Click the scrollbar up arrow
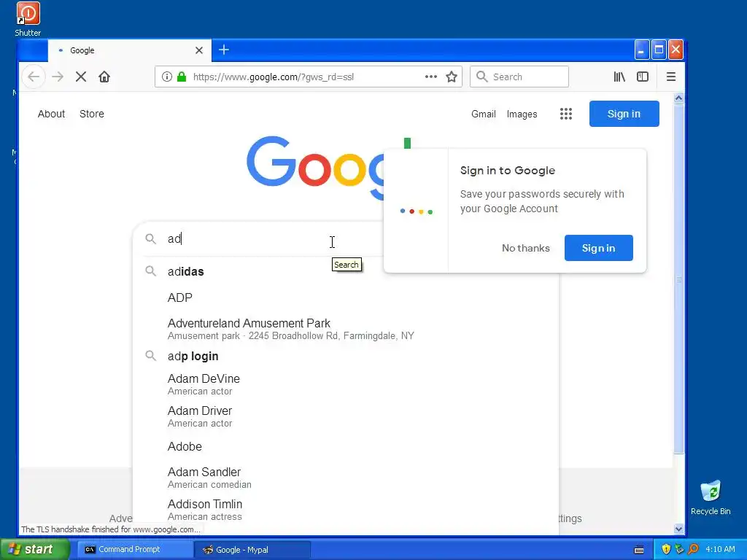This screenshot has height=560, width=747. (x=678, y=98)
